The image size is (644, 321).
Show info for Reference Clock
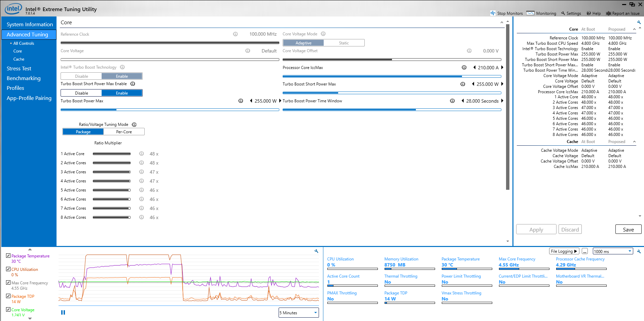235,34
